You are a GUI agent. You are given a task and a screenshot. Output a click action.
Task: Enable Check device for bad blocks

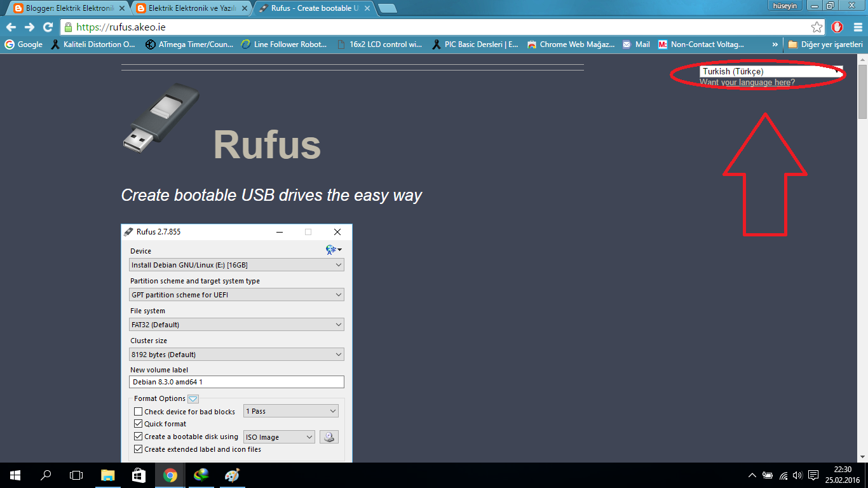(139, 412)
